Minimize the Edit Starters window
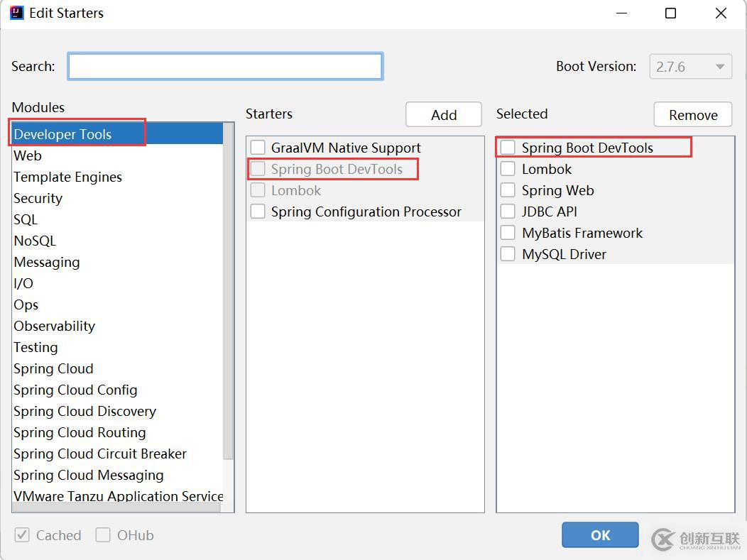 pos(621,13)
